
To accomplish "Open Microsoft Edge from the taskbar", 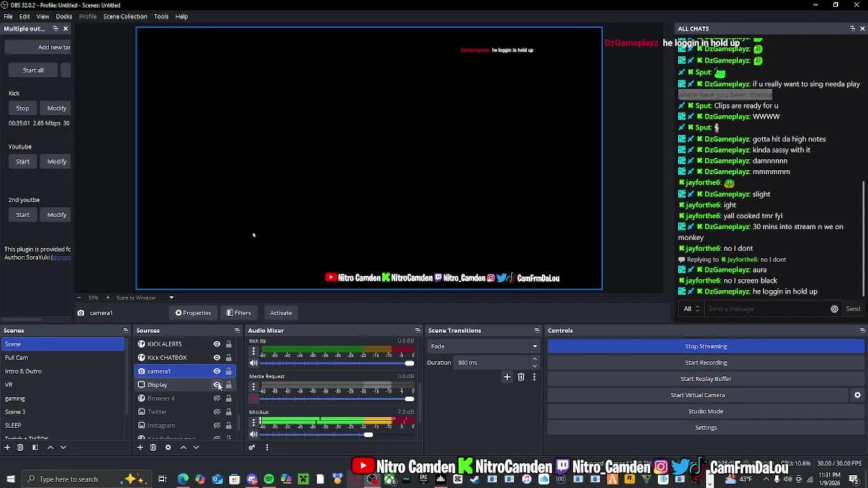I will [x=183, y=479].
